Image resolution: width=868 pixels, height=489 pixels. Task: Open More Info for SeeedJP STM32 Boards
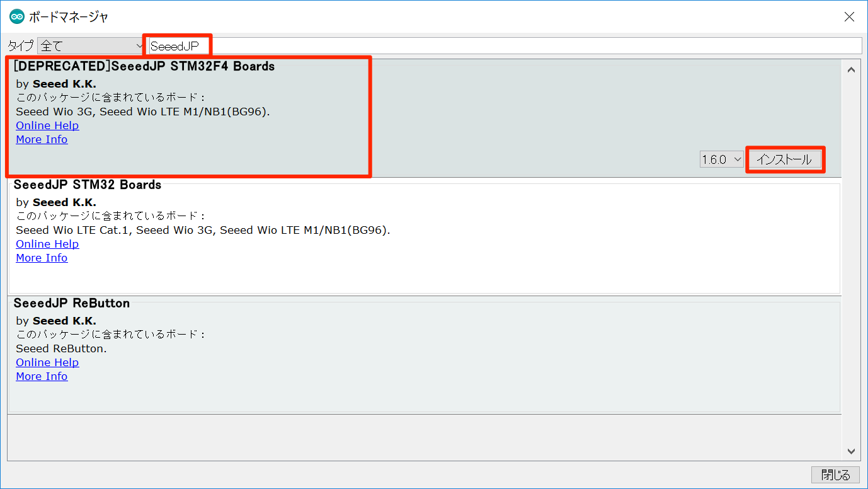click(x=42, y=258)
